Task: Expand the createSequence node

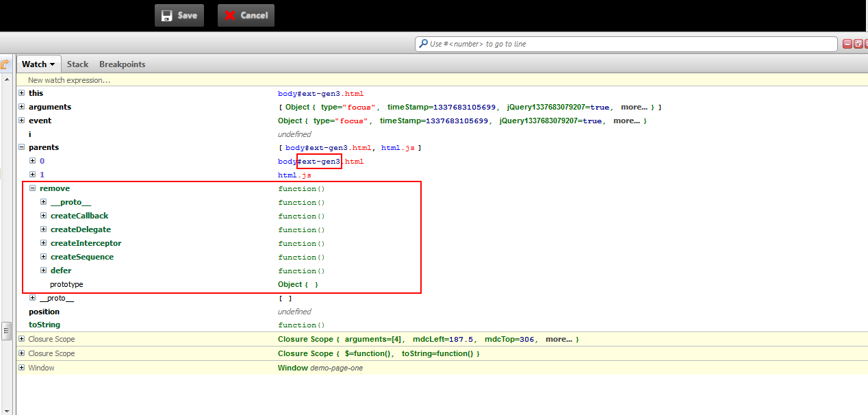Action: click(x=44, y=257)
